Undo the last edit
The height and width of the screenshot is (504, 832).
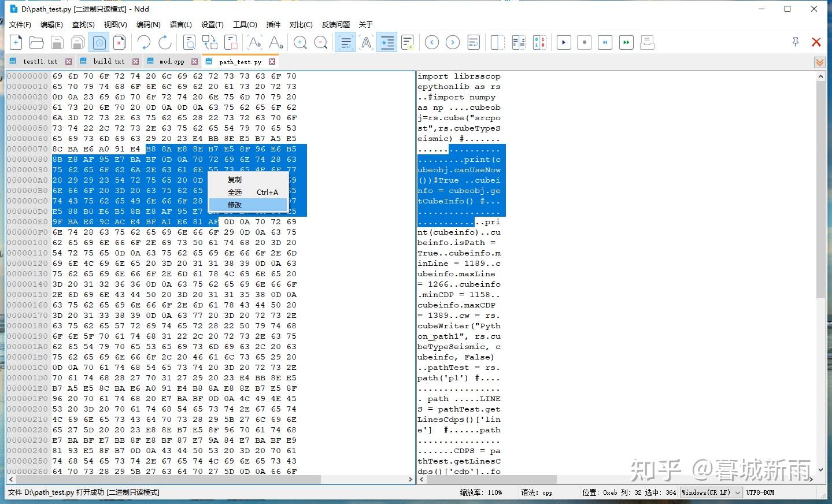pos(143,42)
